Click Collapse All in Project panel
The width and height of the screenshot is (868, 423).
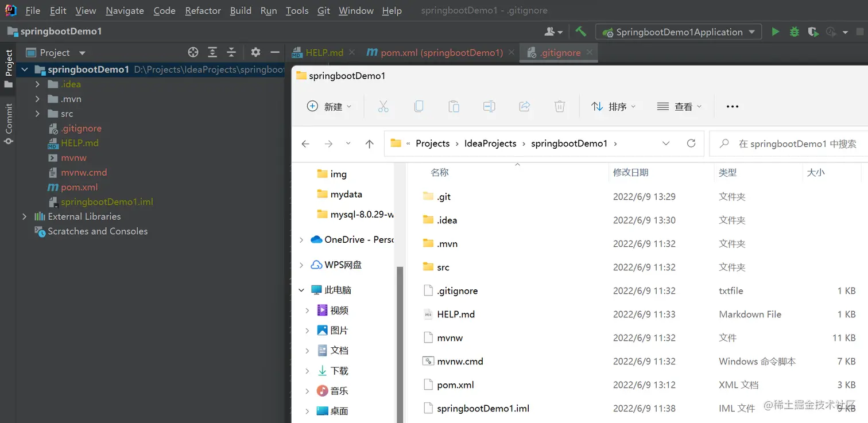[x=231, y=52]
